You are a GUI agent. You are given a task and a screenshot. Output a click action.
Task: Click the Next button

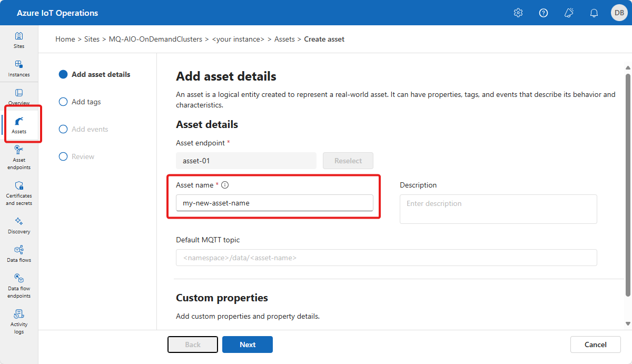248,345
